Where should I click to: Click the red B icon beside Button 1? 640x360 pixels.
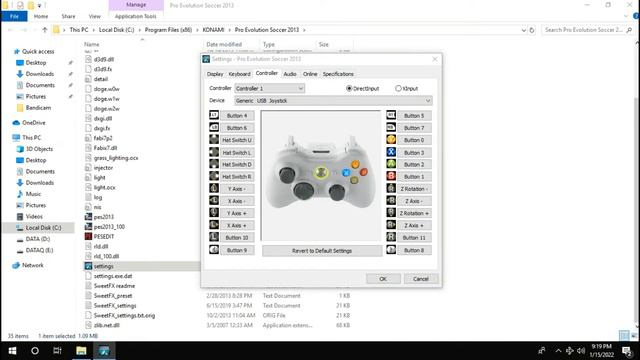coord(391,176)
